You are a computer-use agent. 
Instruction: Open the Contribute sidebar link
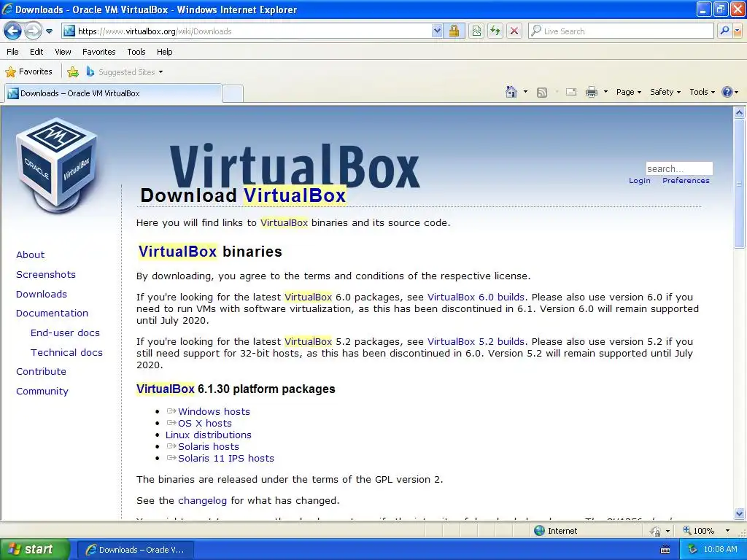click(41, 371)
